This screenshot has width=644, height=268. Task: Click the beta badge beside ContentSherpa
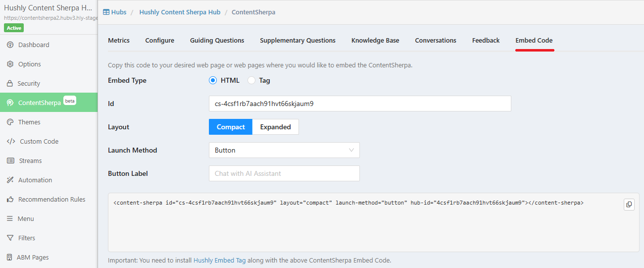70,101
